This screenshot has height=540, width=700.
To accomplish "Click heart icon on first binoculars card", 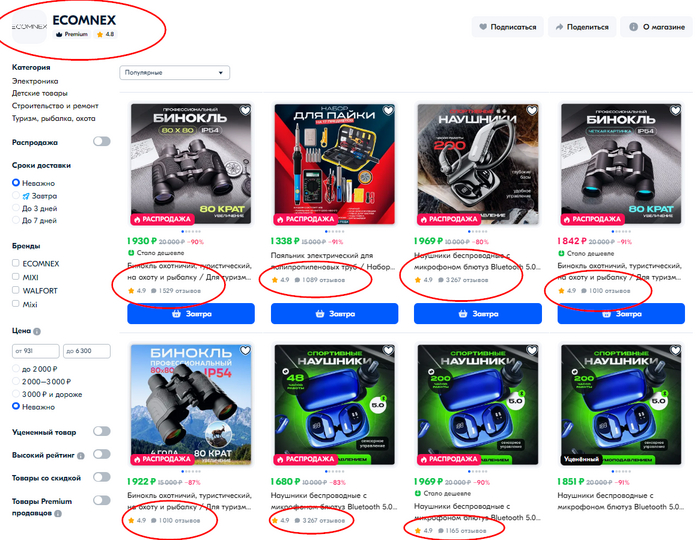I will (x=245, y=110).
